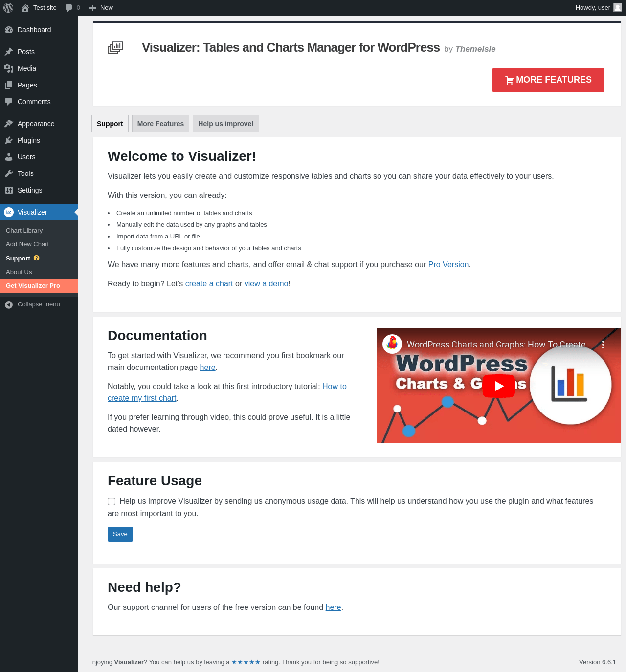The width and height of the screenshot is (626, 672).
Task: Click the Dashboard gauge icon
Action: [9, 30]
